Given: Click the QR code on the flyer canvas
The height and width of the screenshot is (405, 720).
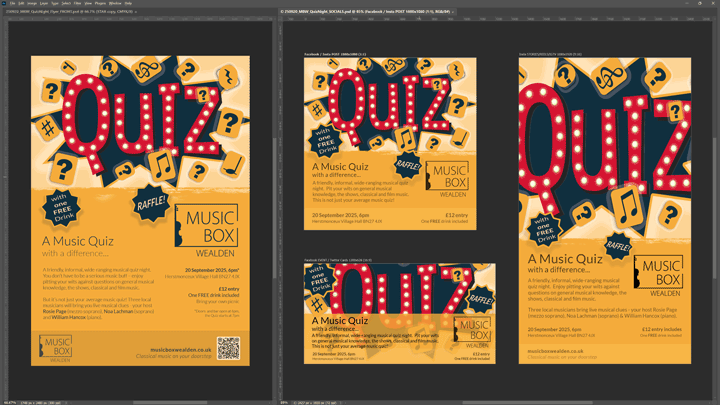Looking at the screenshot, I should click(229, 347).
